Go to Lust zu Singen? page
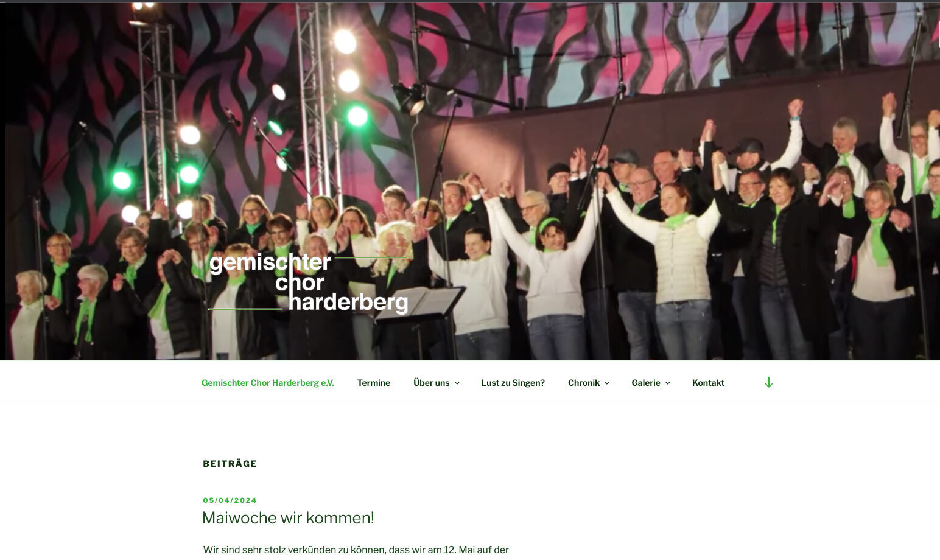The image size is (940, 560). tap(513, 383)
